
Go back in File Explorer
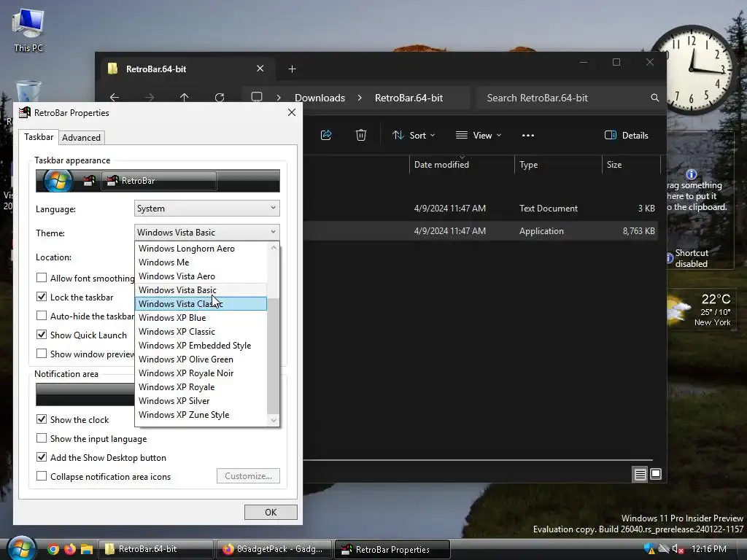[115, 98]
